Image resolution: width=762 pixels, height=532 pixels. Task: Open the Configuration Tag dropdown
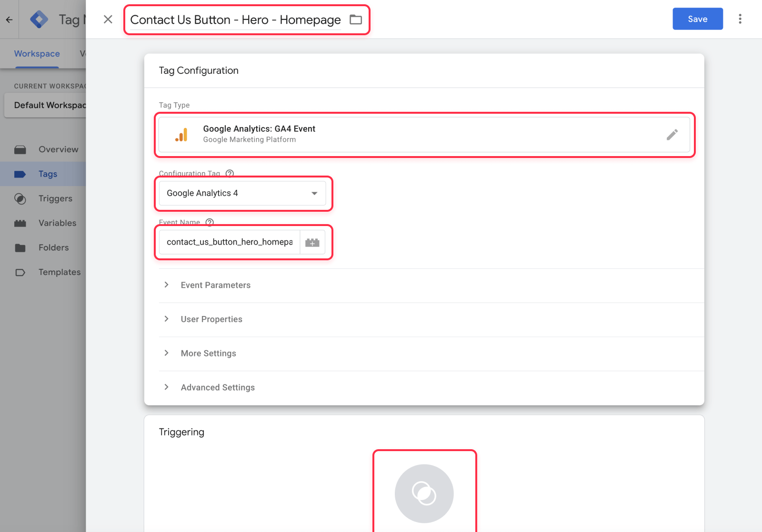pos(242,193)
